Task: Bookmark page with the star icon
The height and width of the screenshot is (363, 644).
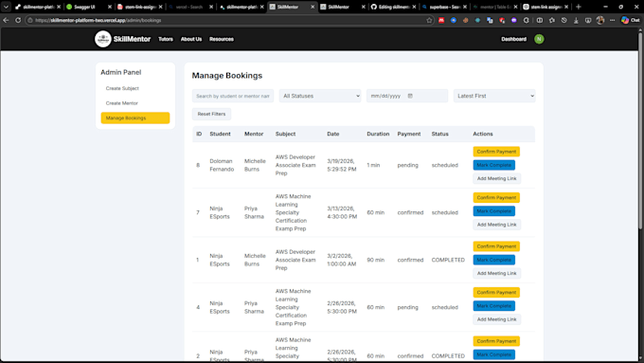Action: 429,20
